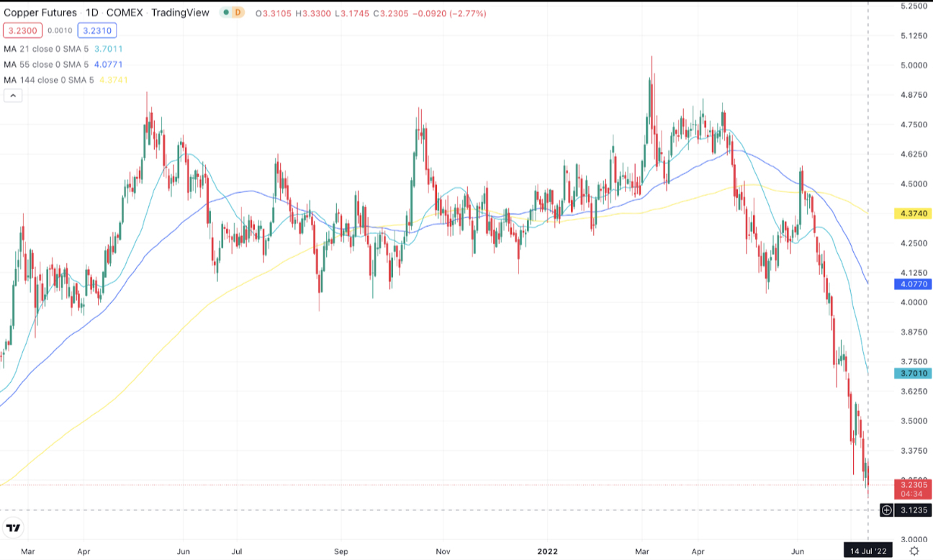The image size is (933, 560).
Task: Click the close value C3.2305
Action: 391,13
